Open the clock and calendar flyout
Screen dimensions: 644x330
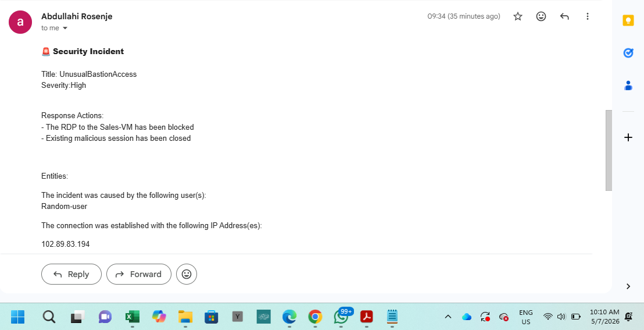[604, 317]
